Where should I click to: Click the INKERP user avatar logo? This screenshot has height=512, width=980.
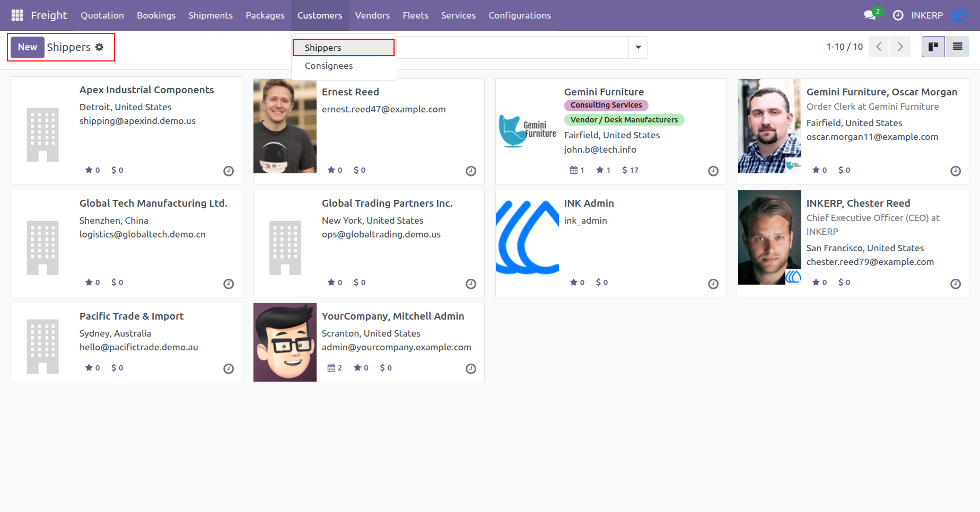(960, 15)
